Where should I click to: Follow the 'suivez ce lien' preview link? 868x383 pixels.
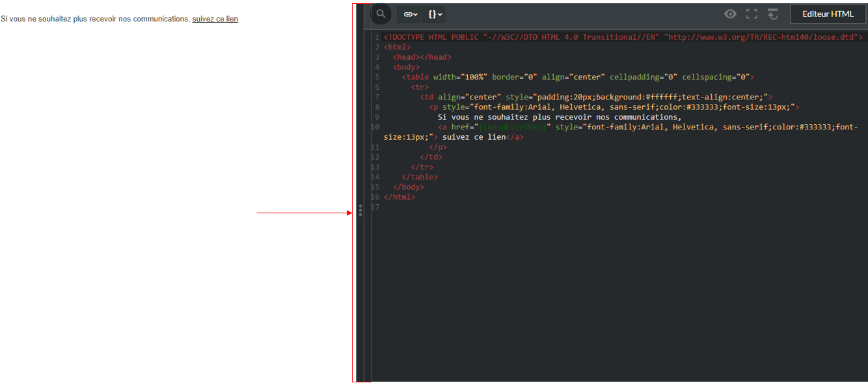click(x=215, y=19)
